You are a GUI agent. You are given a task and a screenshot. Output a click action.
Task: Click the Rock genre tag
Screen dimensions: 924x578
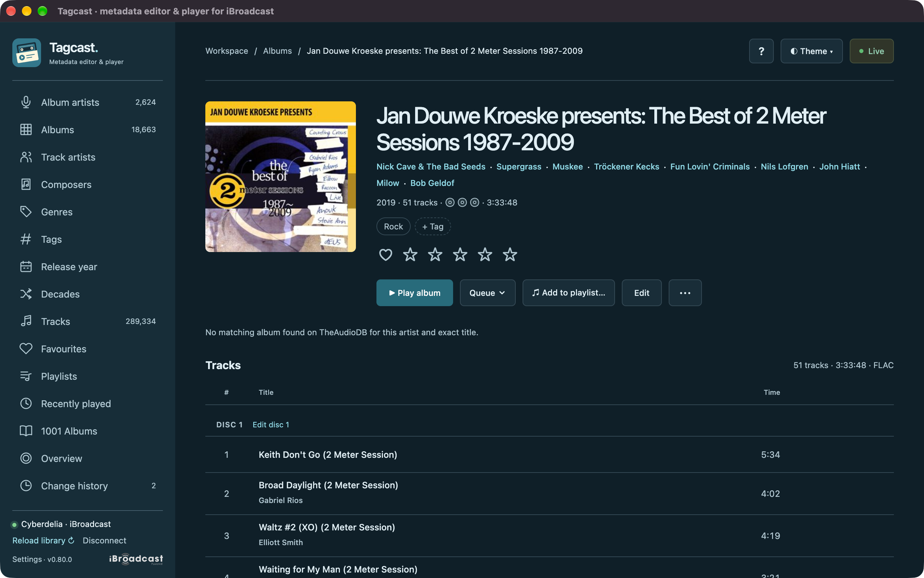point(393,226)
